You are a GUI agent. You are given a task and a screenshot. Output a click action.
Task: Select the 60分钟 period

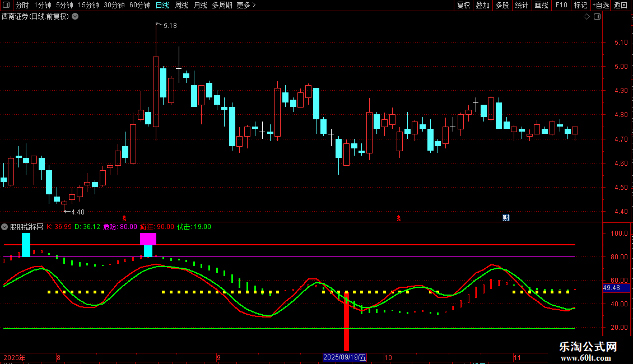pos(140,5)
